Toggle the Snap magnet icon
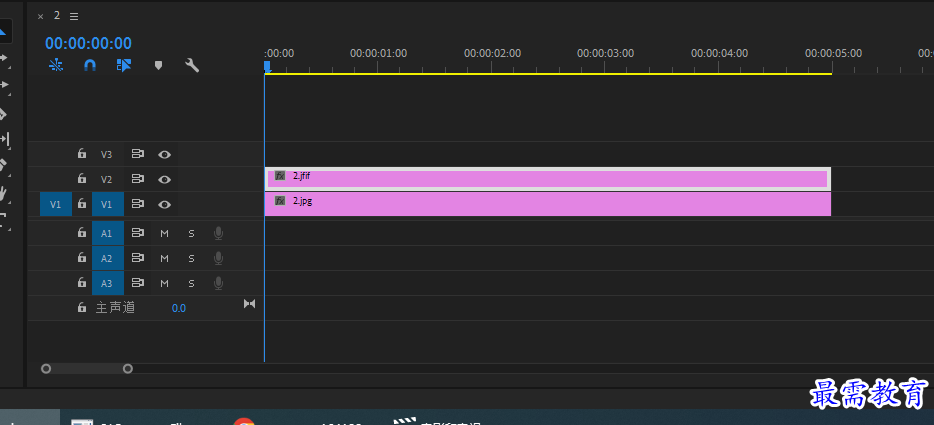This screenshot has height=425, width=934. point(90,65)
